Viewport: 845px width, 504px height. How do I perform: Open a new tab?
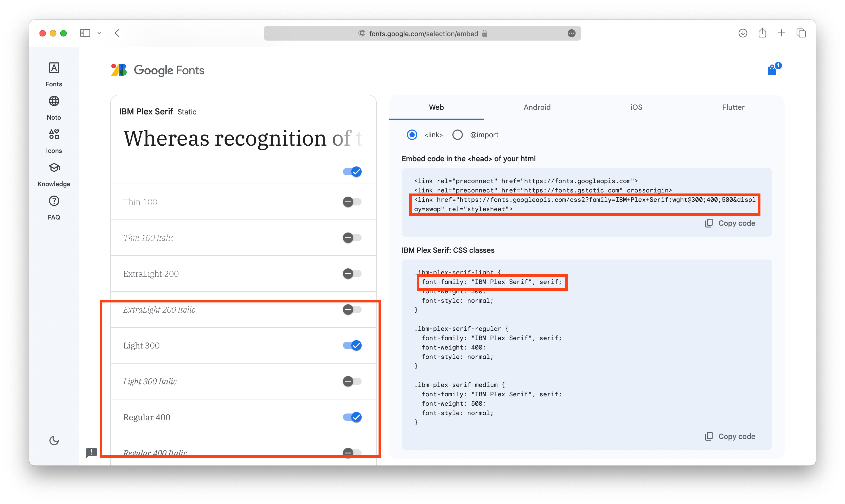[782, 33]
